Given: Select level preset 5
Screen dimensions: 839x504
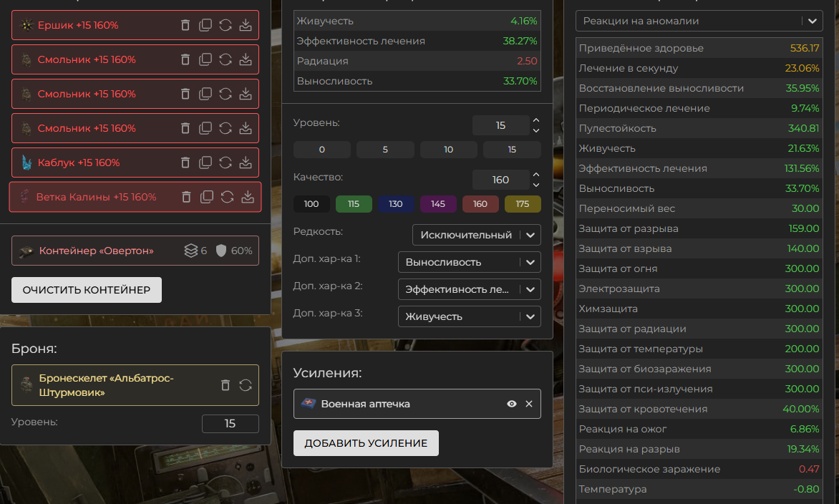Looking at the screenshot, I should (x=385, y=150).
